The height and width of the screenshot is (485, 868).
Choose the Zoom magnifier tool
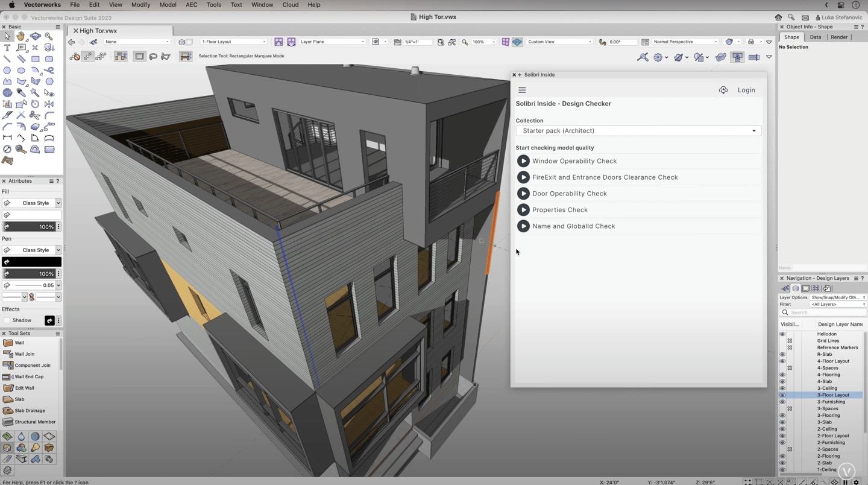click(x=49, y=36)
